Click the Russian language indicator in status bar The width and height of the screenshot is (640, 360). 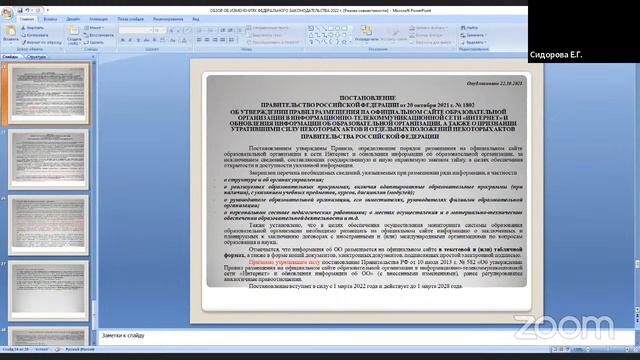click(80, 349)
